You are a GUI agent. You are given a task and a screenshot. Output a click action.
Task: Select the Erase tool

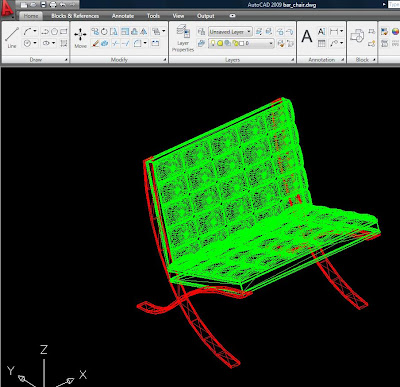point(95,43)
